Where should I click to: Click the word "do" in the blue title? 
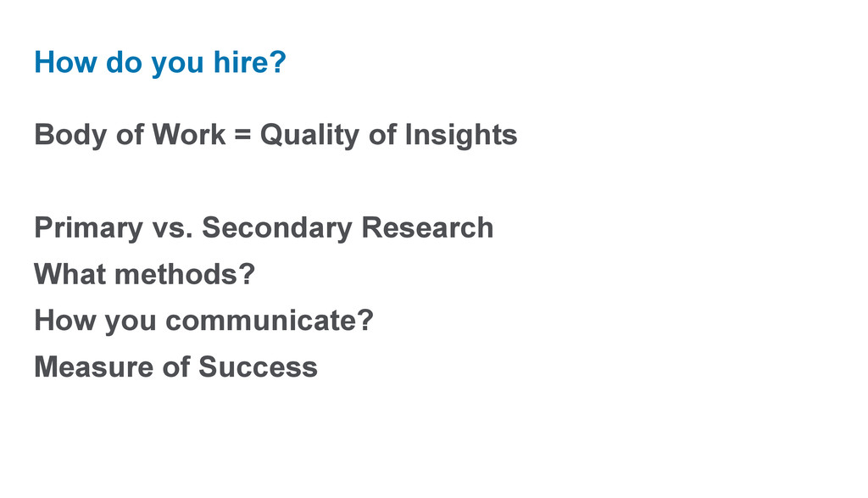pyautogui.click(x=124, y=61)
